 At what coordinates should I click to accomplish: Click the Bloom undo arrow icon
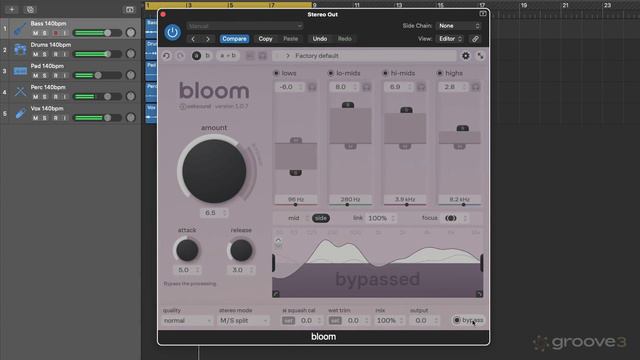coord(166,56)
